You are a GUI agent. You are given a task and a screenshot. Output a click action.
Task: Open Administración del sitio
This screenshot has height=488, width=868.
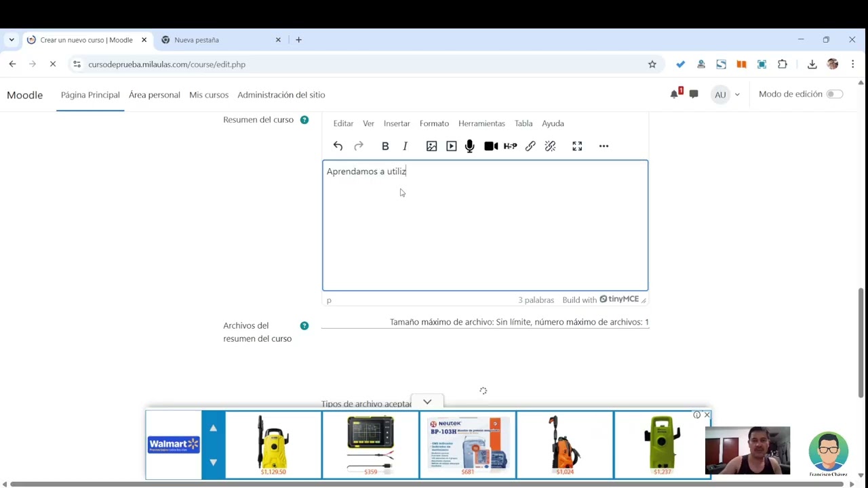(281, 95)
